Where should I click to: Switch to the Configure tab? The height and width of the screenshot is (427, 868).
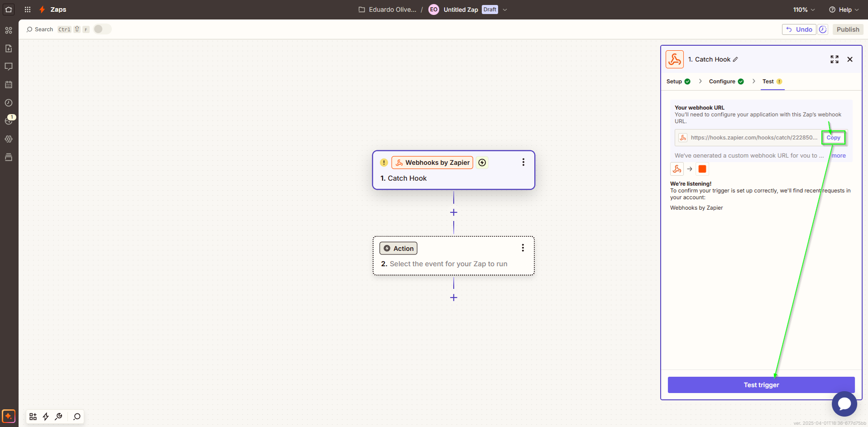(726, 82)
